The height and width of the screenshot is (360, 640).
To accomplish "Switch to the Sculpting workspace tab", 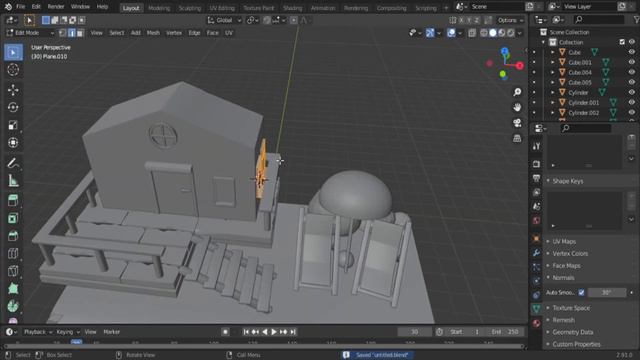I will point(190,8).
